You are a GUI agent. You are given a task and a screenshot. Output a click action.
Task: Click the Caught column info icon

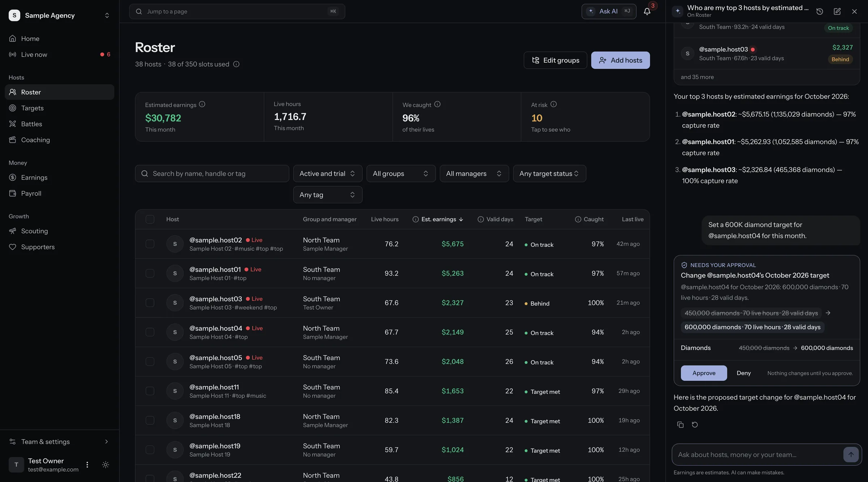(x=578, y=219)
